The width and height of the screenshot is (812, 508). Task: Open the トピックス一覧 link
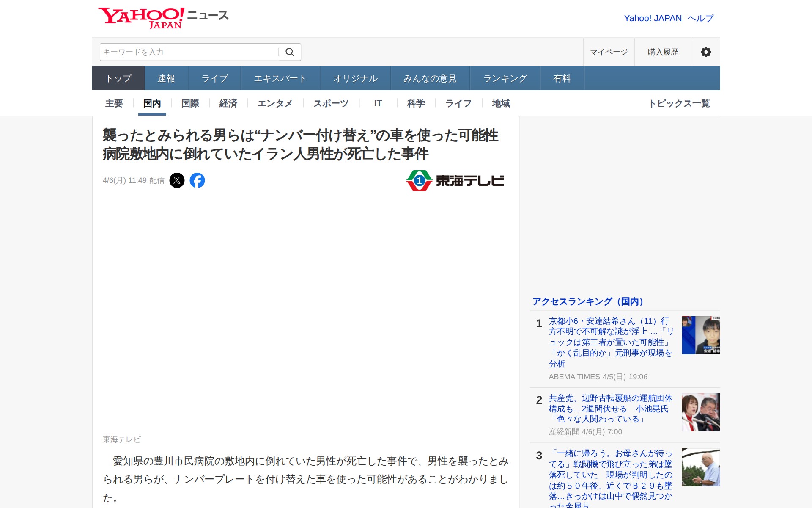(x=679, y=103)
